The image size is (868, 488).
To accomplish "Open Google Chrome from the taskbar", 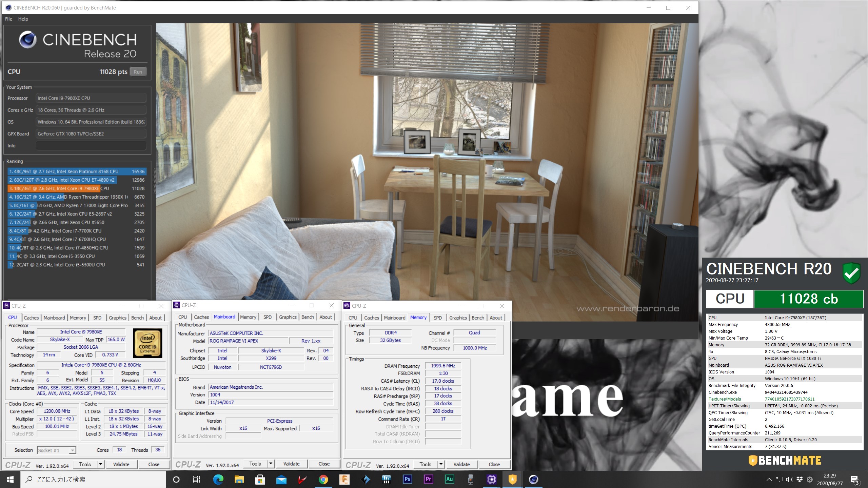I will tap(323, 480).
